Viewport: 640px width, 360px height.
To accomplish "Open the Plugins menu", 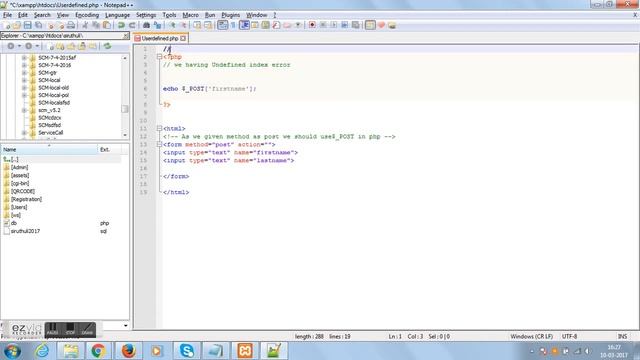I will click(231, 15).
